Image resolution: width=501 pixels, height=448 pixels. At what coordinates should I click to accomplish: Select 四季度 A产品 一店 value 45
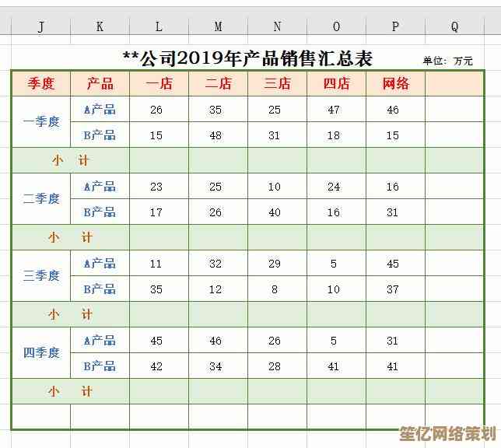156,341
